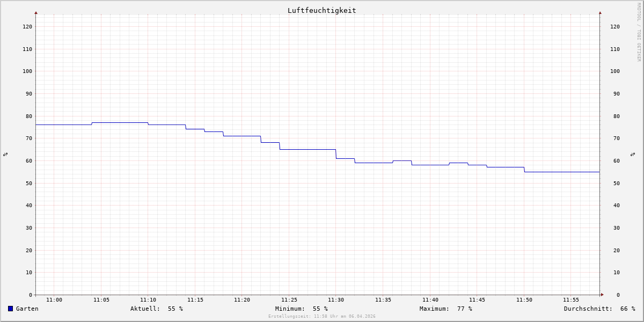Click the 20 label on the left axis

point(29,250)
